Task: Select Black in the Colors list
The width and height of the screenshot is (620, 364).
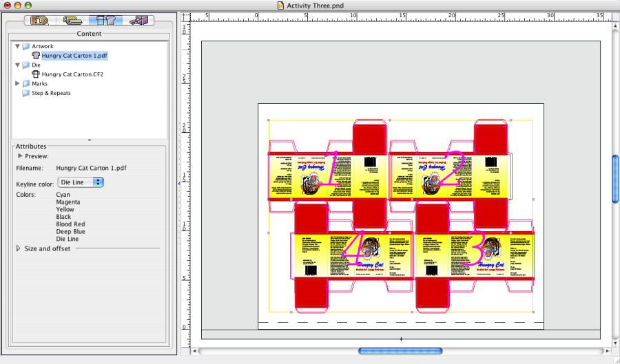Action: tap(63, 217)
